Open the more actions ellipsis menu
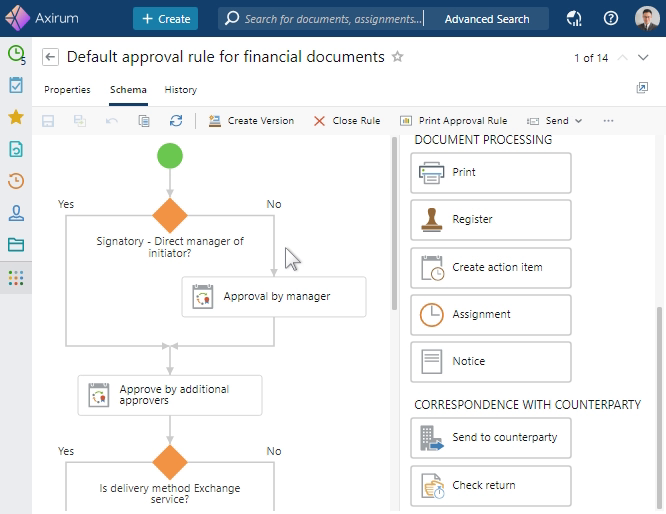This screenshot has width=666, height=514. pos(608,121)
